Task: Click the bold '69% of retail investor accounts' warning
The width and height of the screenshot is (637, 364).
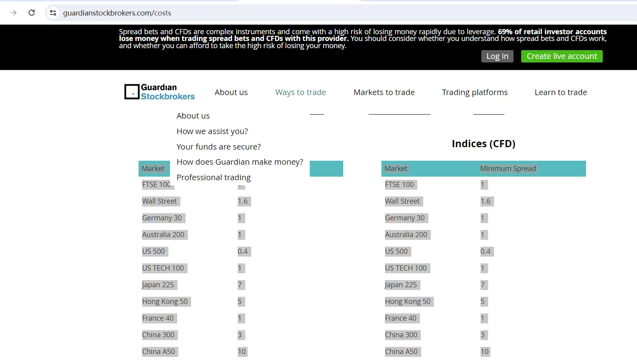Action: [x=552, y=31]
